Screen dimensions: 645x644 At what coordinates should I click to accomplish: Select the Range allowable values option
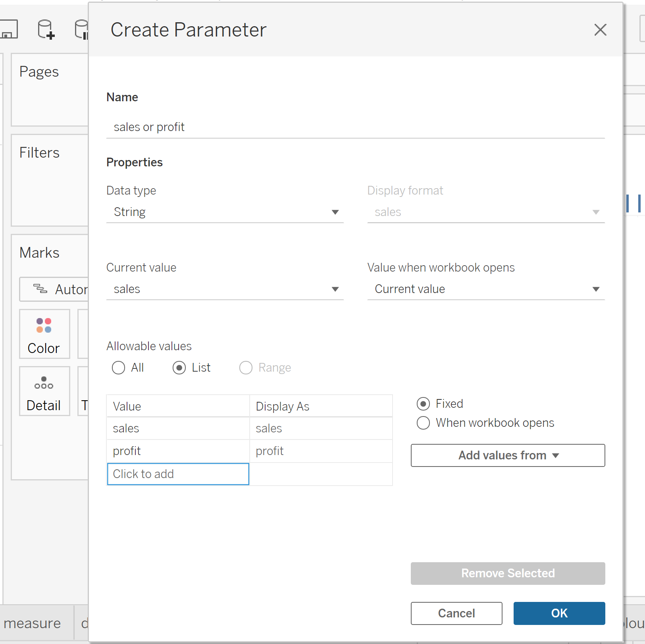[x=246, y=368]
